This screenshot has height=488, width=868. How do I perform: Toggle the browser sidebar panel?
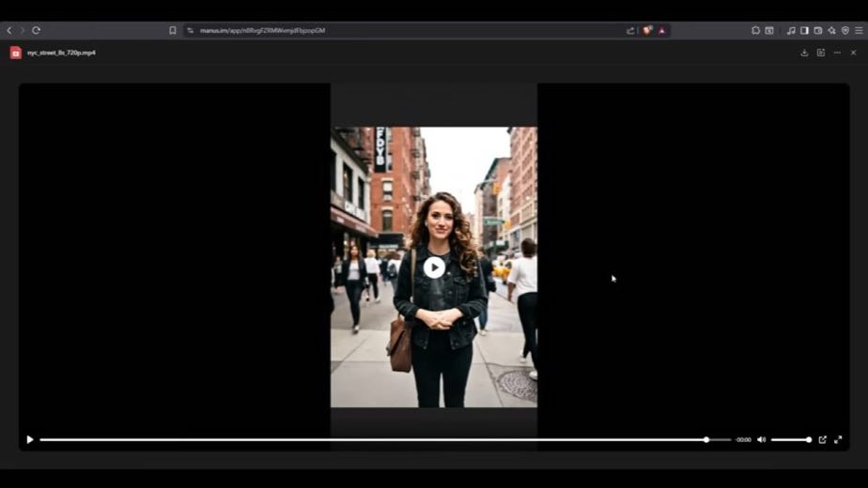coord(804,30)
